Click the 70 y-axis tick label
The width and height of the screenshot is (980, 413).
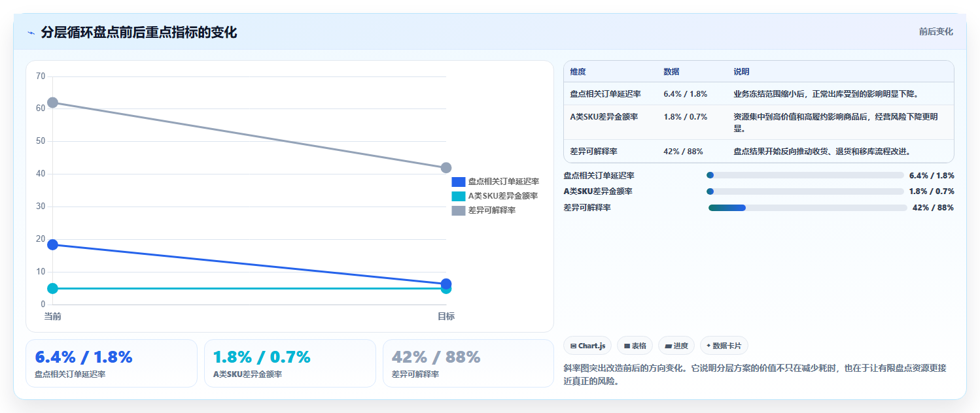41,76
